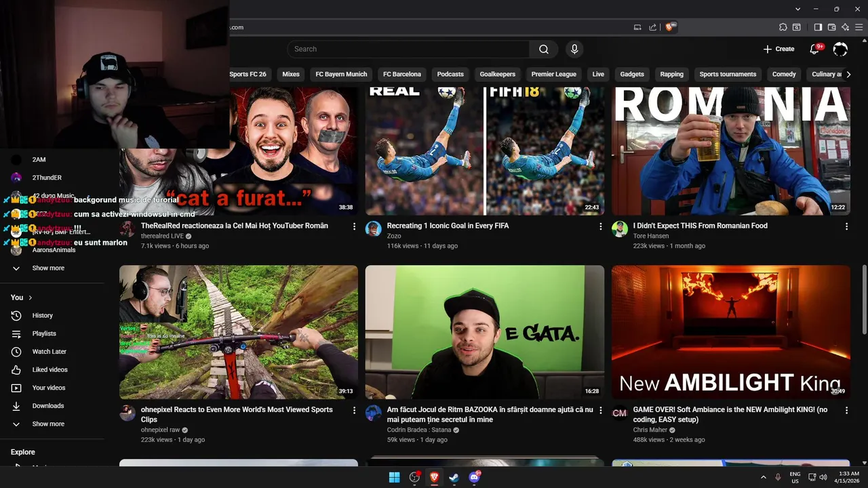Select the Mixes category chip

291,75
